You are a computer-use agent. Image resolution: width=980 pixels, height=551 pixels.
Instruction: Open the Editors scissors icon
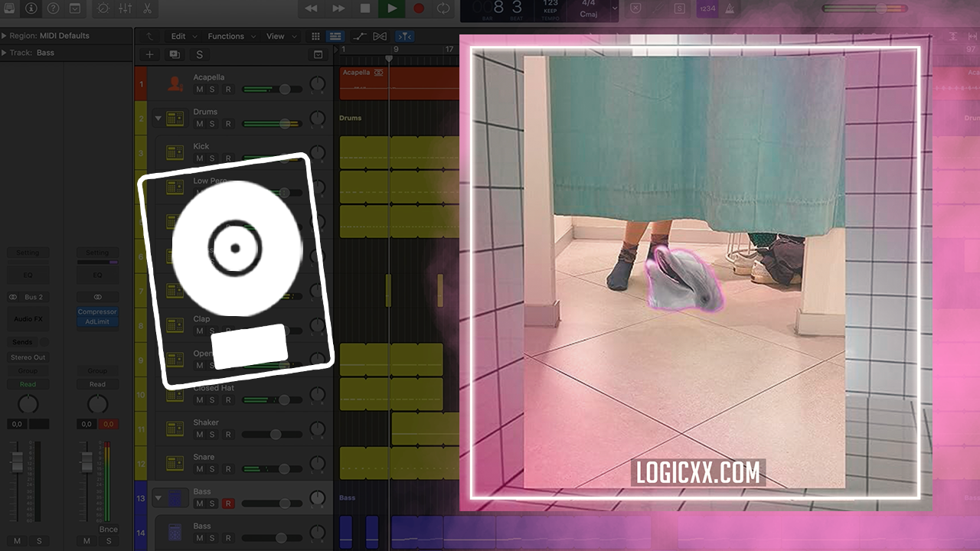[146, 8]
